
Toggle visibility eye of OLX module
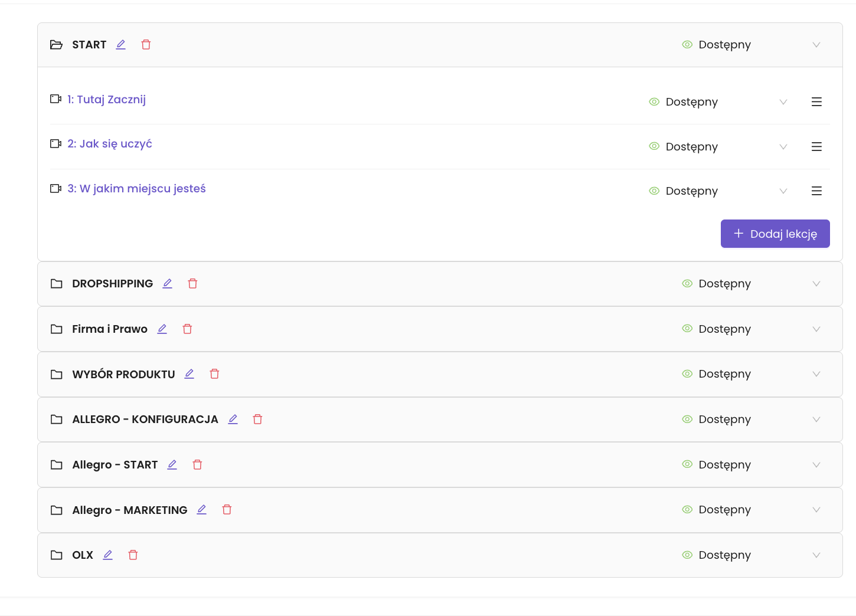(687, 555)
